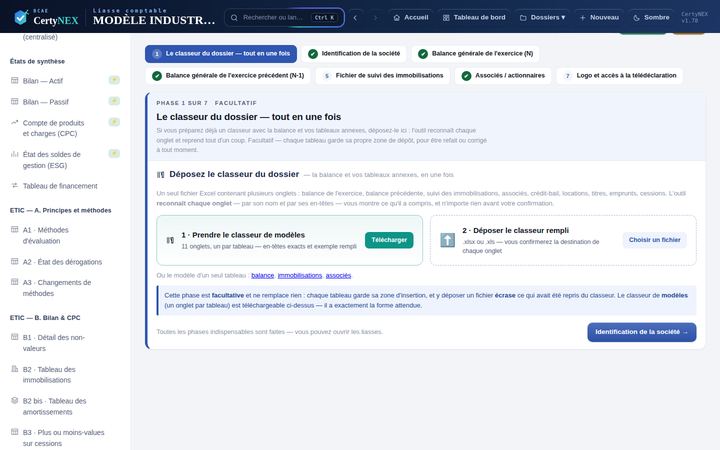Open the immobilisations template link

click(300, 276)
